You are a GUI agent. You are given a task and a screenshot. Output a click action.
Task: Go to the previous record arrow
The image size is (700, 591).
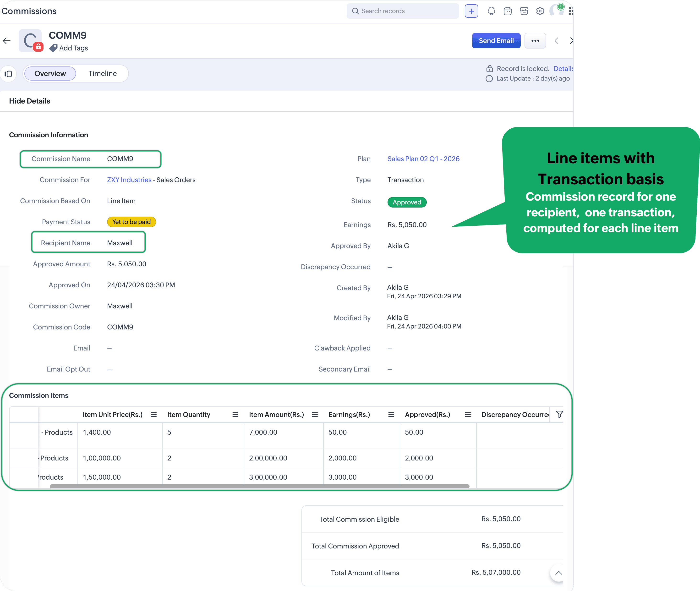tap(556, 41)
